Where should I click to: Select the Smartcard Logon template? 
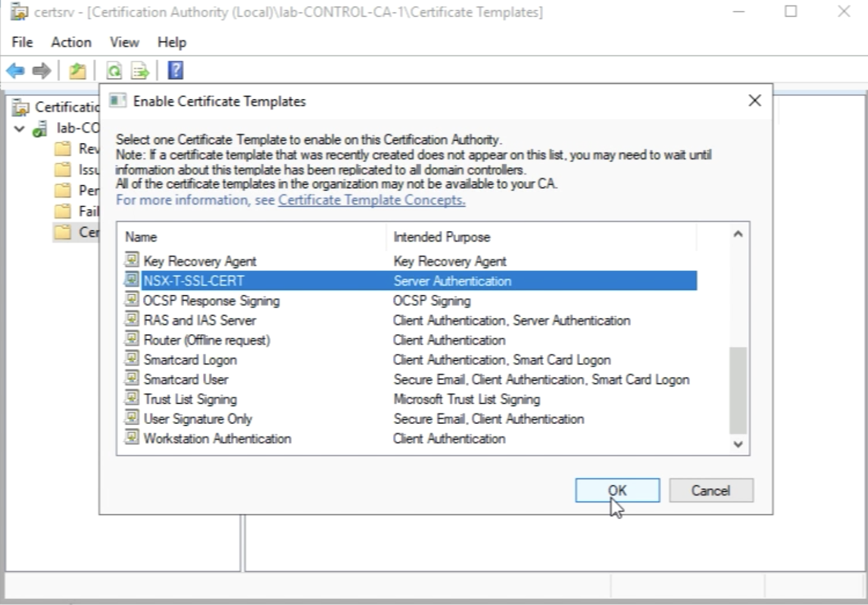point(190,360)
